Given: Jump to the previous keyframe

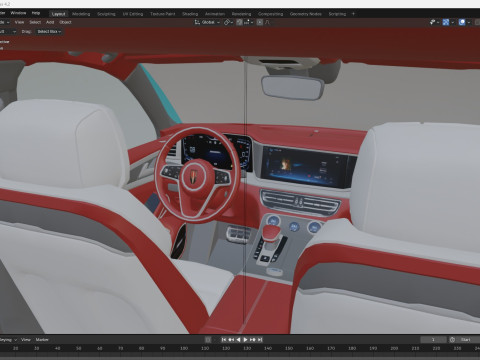Looking at the screenshot, I should tap(231, 340).
